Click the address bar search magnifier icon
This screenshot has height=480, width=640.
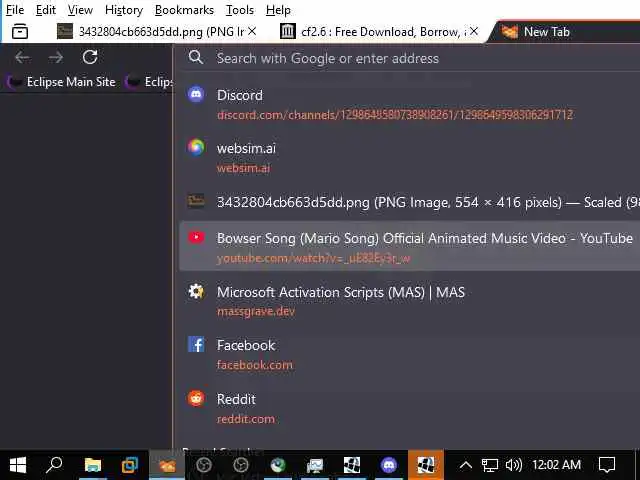tap(196, 58)
